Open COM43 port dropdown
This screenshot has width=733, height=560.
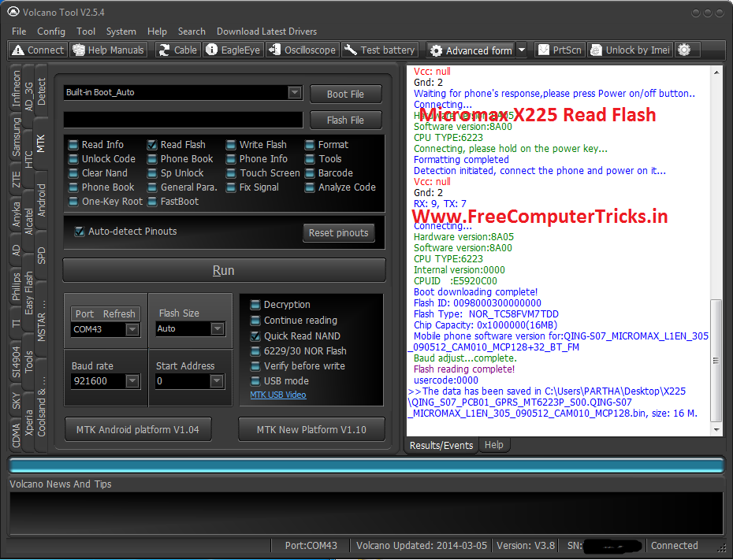tap(132, 329)
